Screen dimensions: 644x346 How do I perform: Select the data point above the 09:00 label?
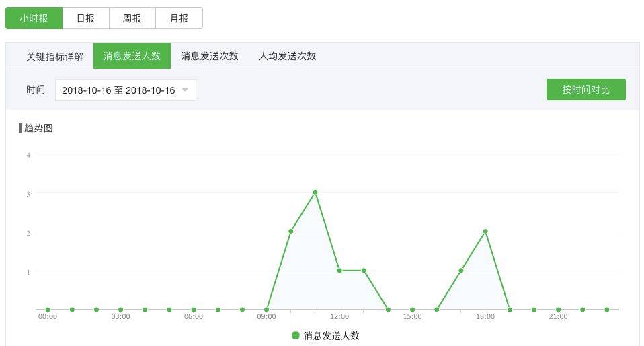[x=267, y=310]
